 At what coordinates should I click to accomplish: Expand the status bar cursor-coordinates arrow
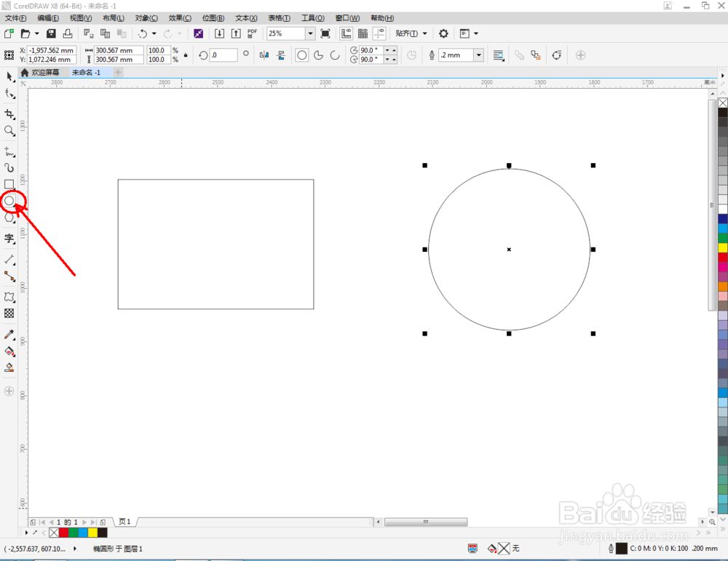(x=75, y=549)
